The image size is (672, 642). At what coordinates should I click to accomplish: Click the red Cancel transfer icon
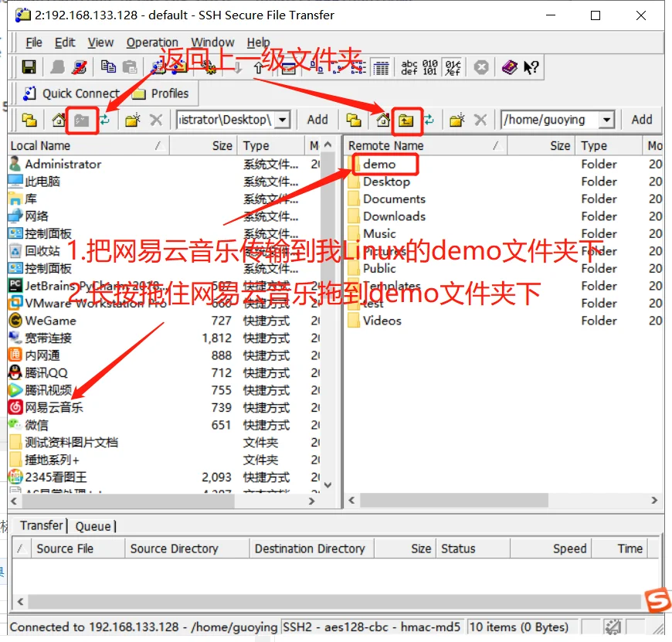coord(480,67)
